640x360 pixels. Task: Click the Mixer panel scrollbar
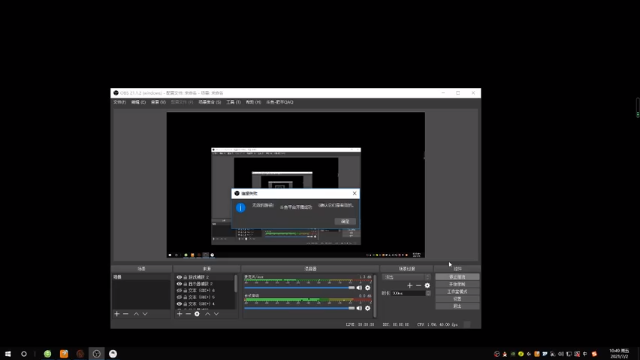coord(375,296)
